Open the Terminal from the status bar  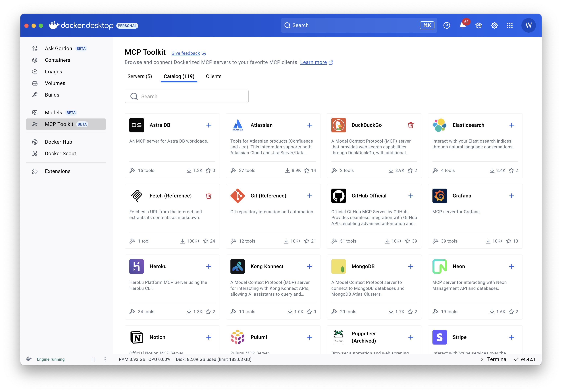coord(494,359)
